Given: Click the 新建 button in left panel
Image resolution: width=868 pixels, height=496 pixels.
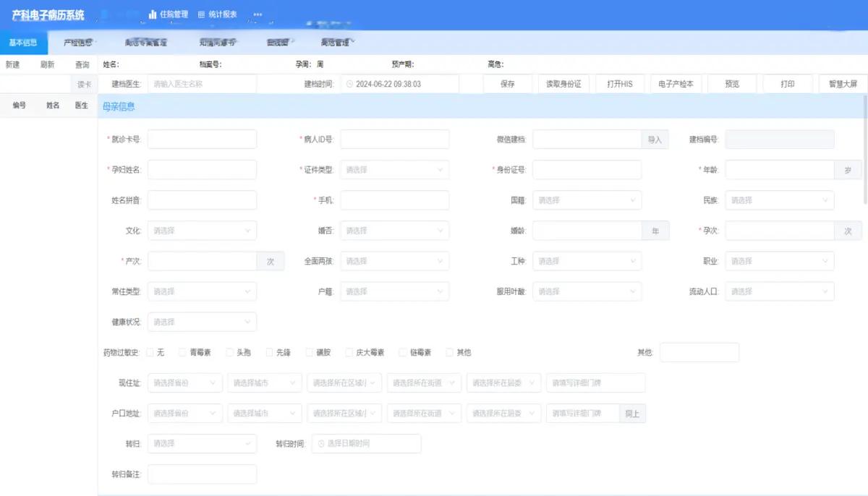Looking at the screenshot, I should [x=13, y=64].
